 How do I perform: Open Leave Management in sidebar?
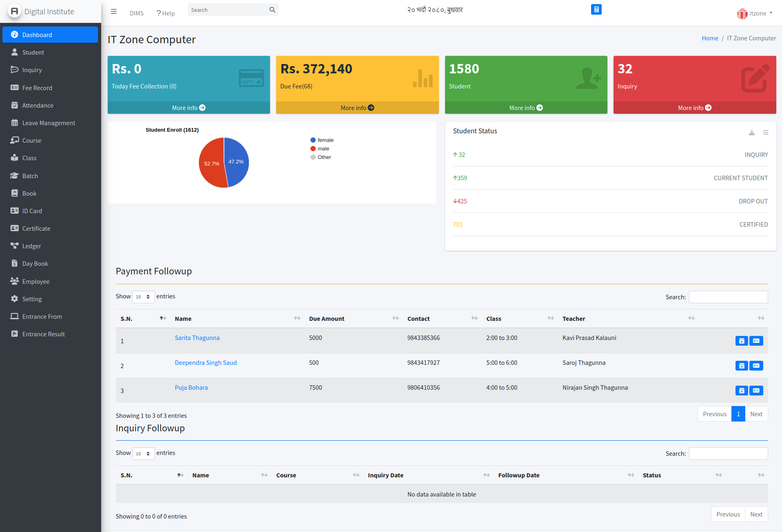[50, 123]
